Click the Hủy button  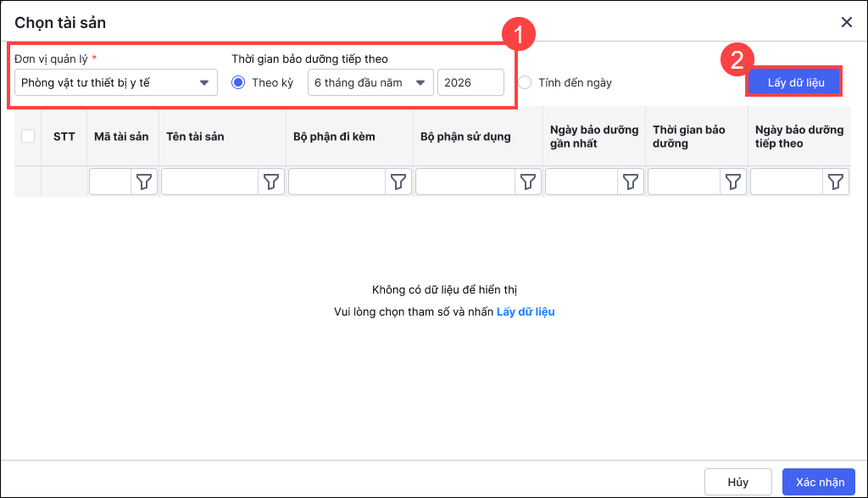click(x=737, y=482)
